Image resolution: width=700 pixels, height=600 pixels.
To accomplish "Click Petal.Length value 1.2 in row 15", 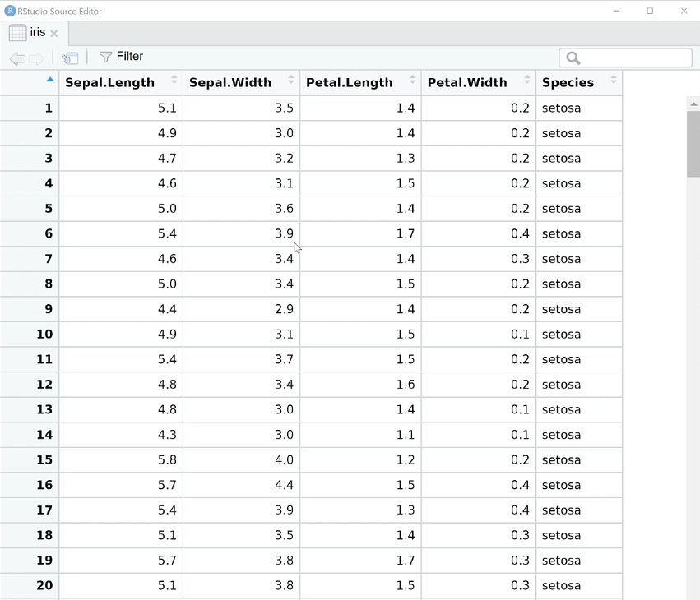I will tap(406, 460).
